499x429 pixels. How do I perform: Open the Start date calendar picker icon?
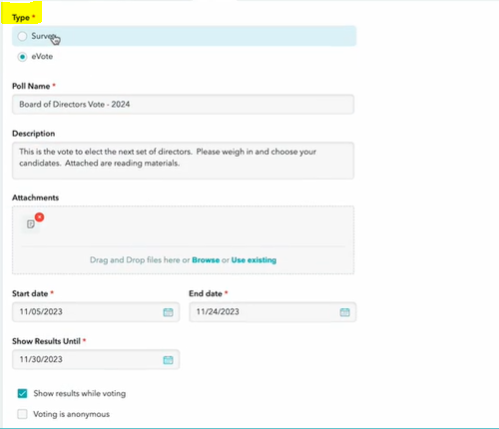(168, 312)
